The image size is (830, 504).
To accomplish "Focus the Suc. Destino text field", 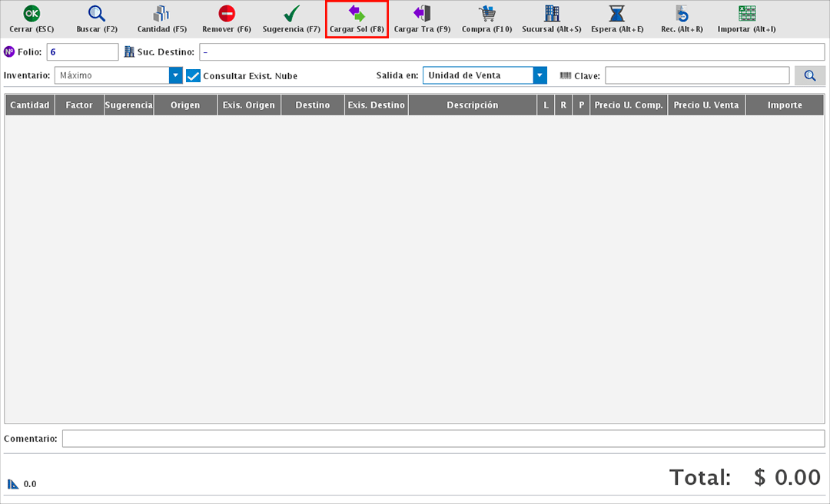I will [512, 52].
